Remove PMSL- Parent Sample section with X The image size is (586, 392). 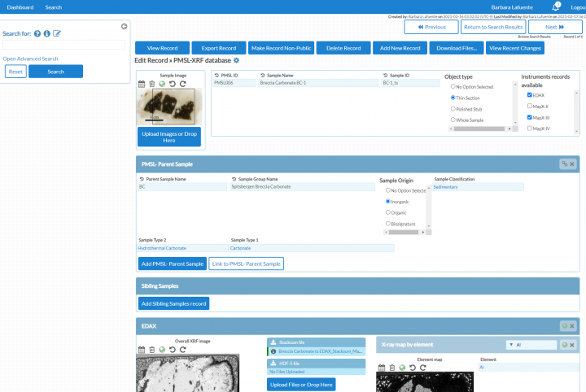pos(572,164)
